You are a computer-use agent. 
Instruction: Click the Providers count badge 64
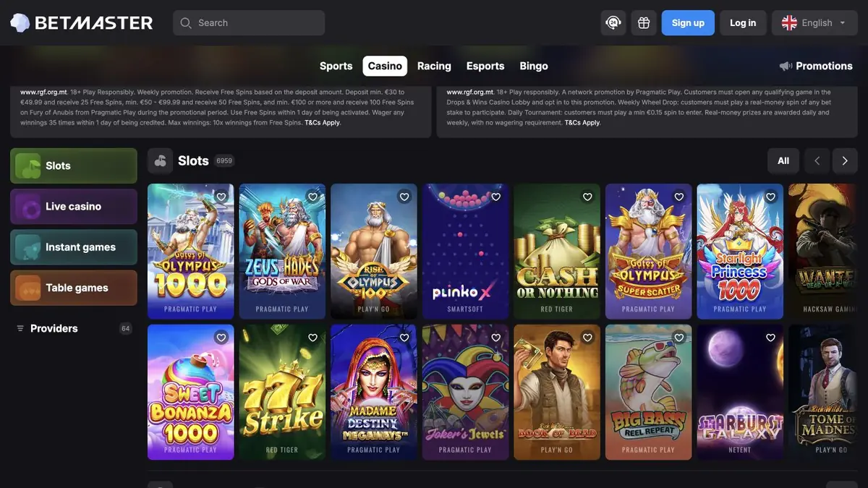125,328
